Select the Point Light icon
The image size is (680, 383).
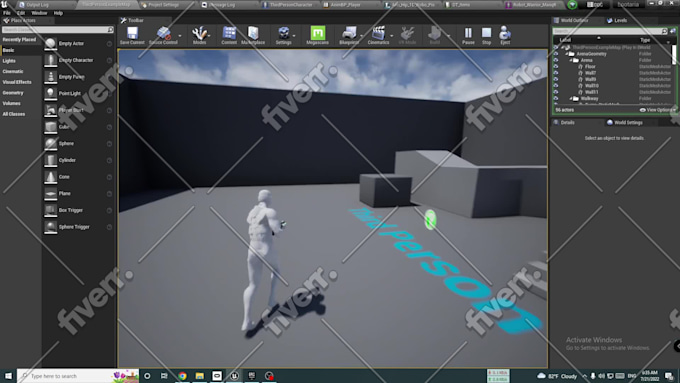click(50, 94)
